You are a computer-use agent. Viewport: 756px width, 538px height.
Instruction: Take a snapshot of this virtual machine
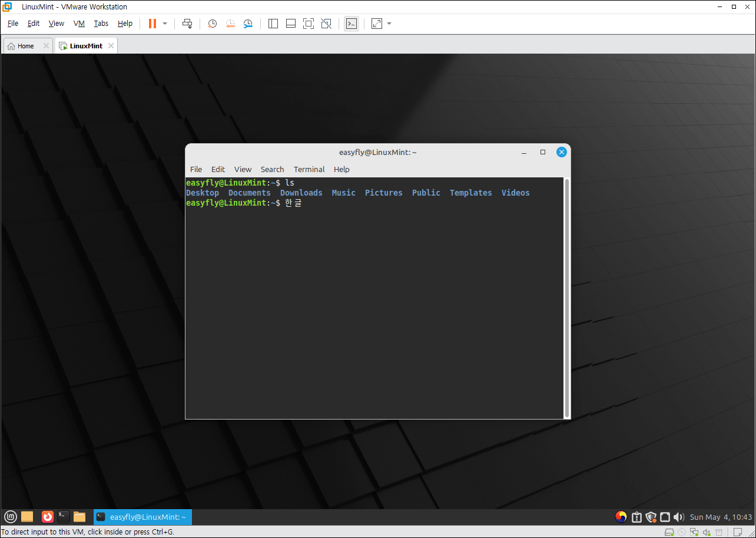[x=213, y=24]
